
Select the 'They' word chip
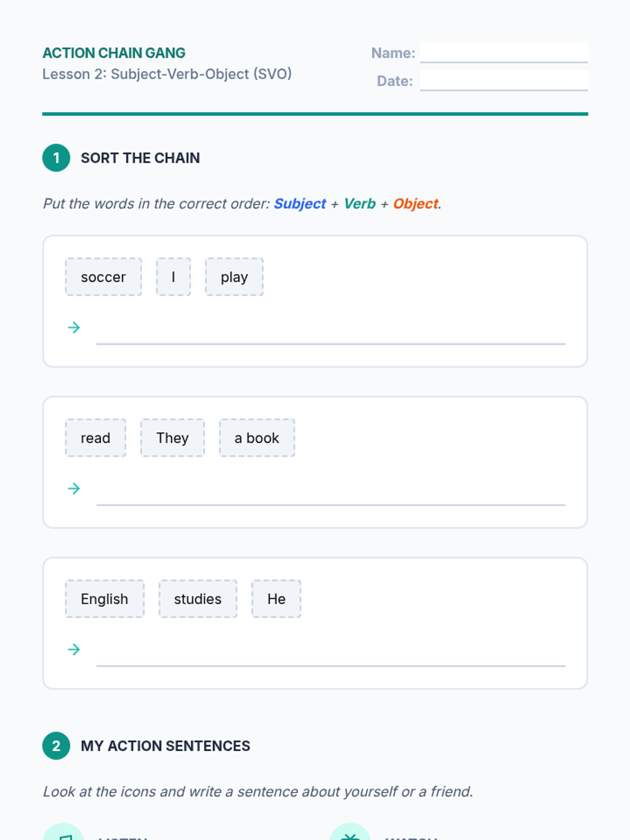pyautogui.click(x=172, y=438)
